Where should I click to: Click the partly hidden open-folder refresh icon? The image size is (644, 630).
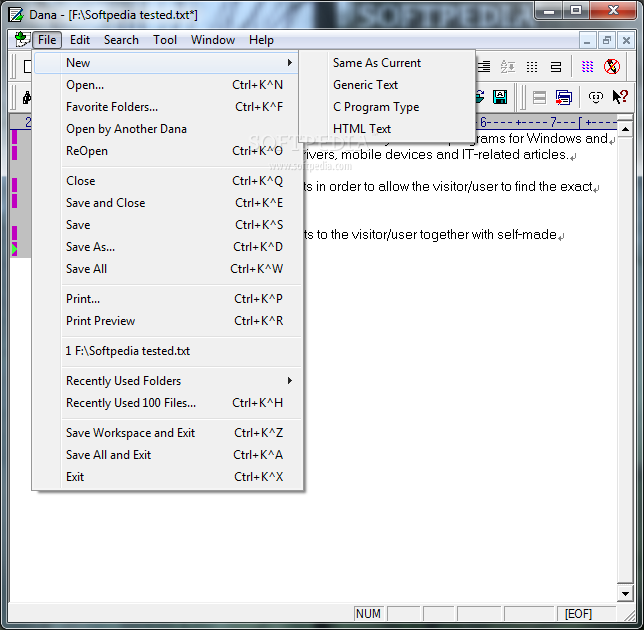coord(480,97)
